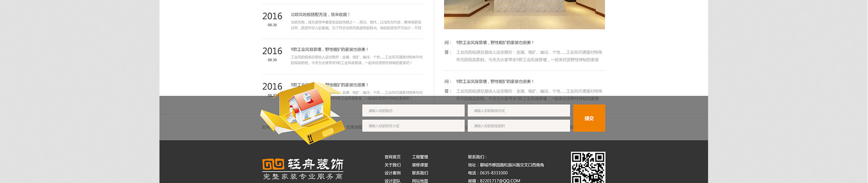Click the email 82201717@QQ.COM
The width and height of the screenshot is (868, 183).
500,181
